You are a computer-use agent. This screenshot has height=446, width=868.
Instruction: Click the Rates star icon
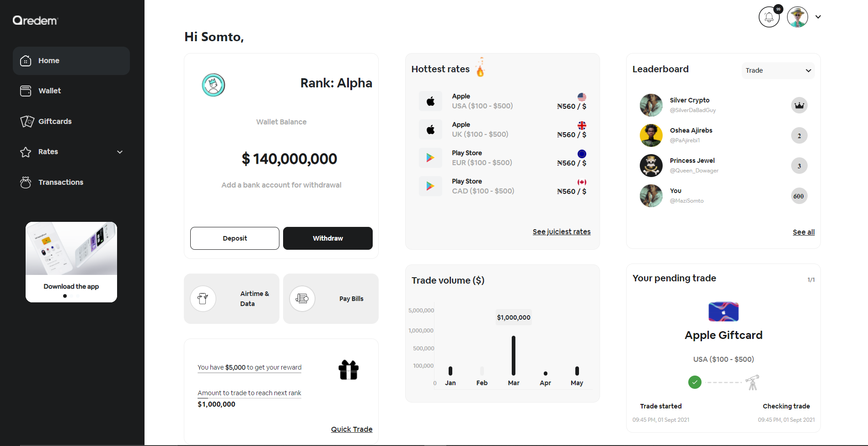(x=26, y=152)
